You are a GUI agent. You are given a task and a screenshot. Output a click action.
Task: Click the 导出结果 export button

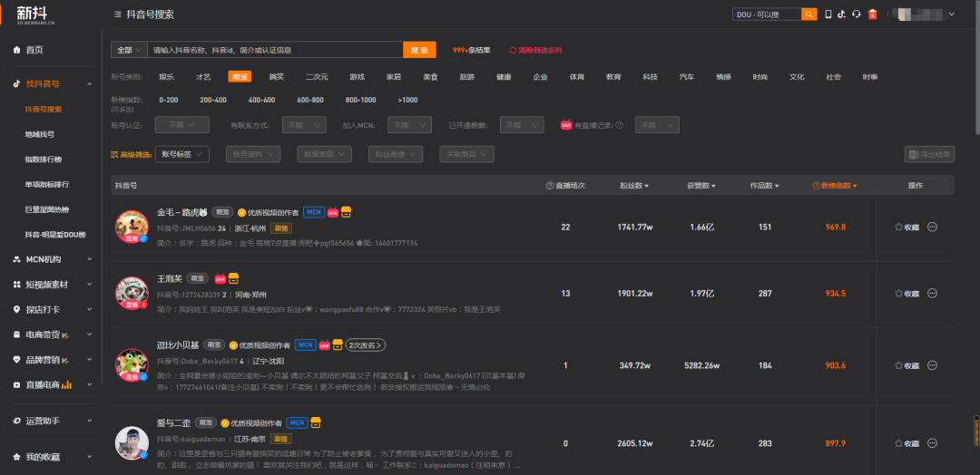coord(929,154)
